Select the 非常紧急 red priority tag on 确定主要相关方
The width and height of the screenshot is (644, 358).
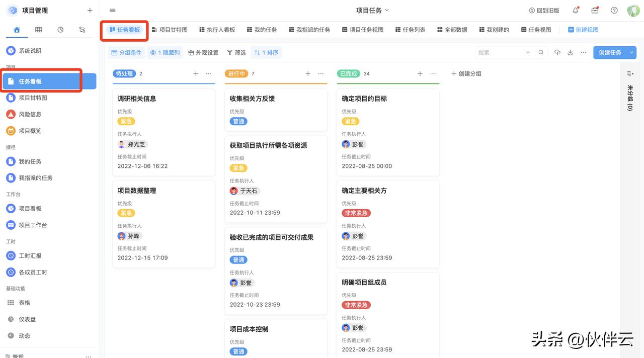click(x=356, y=213)
